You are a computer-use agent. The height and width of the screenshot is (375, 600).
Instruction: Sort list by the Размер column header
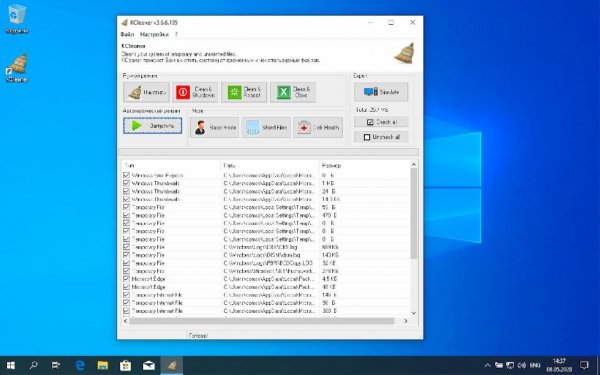pos(364,166)
